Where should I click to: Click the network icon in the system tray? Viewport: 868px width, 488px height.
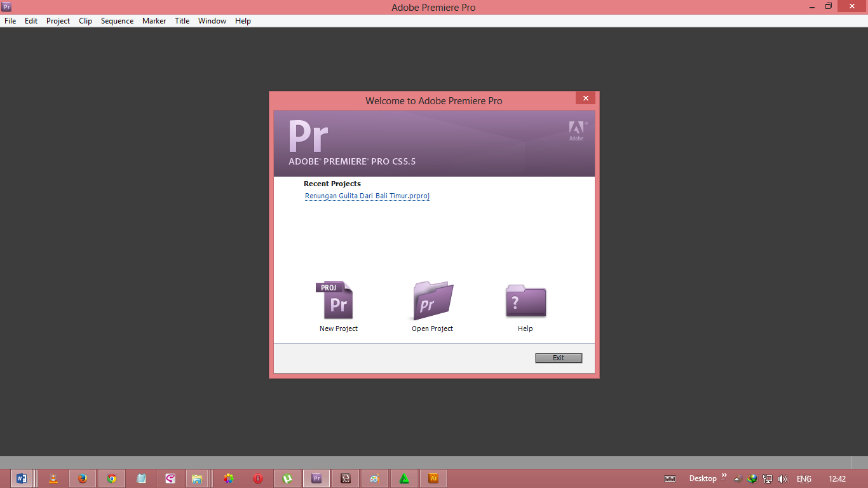tap(768, 479)
